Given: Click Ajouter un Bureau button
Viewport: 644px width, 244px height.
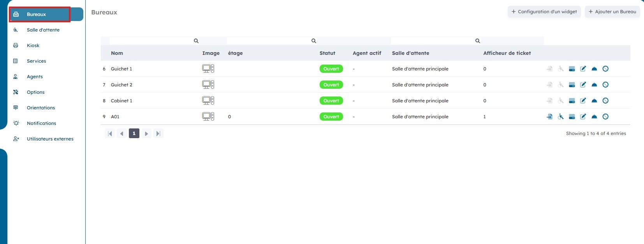Looking at the screenshot, I should pos(612,12).
